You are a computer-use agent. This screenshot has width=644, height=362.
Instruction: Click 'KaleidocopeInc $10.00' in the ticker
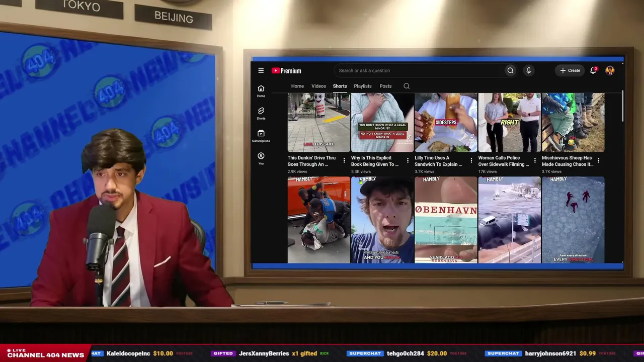click(x=139, y=353)
